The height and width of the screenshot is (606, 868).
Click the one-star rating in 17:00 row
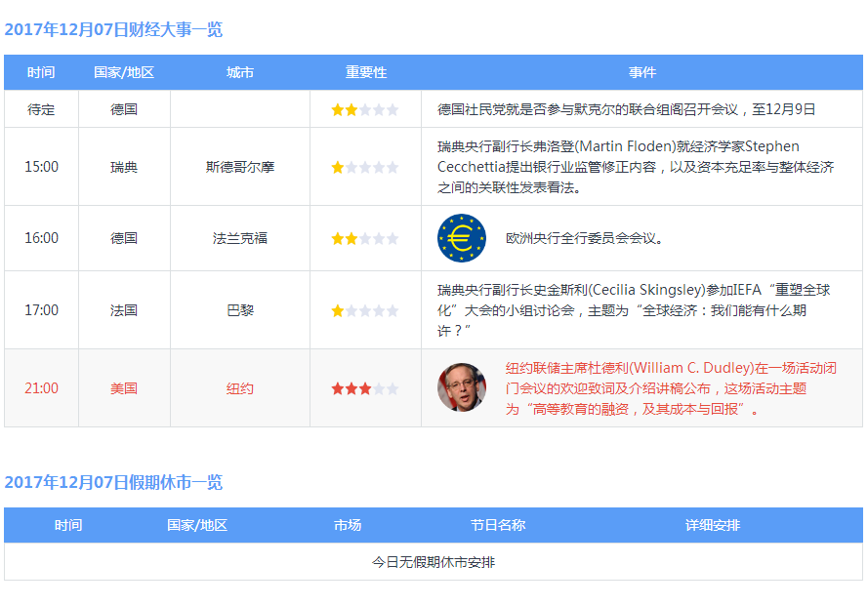coord(365,310)
